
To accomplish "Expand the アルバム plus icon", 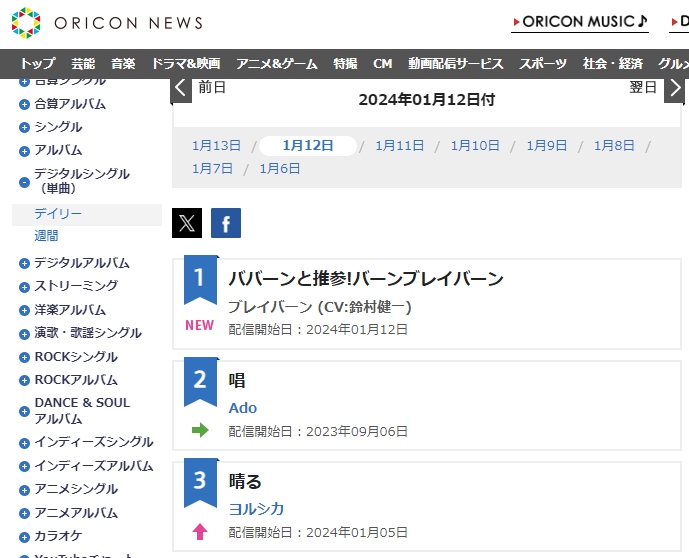I will click(25, 151).
